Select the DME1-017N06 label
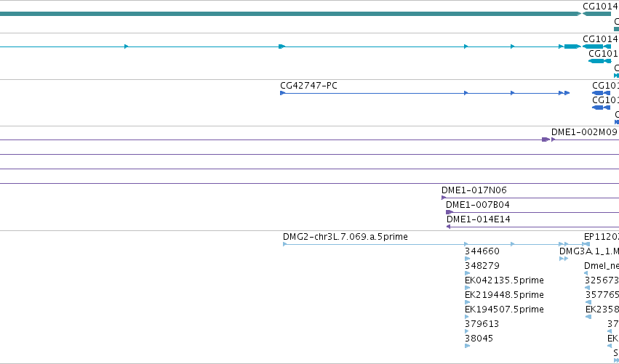 click(474, 190)
